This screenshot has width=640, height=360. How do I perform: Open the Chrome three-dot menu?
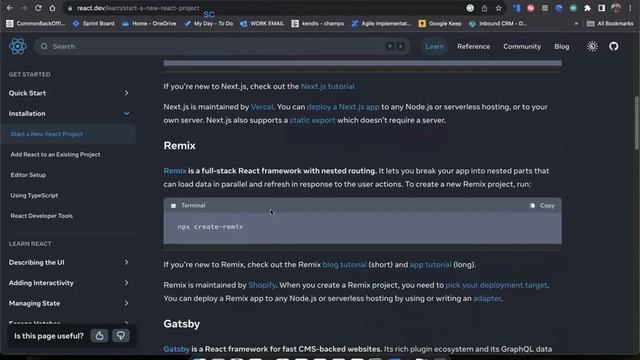tap(630, 8)
